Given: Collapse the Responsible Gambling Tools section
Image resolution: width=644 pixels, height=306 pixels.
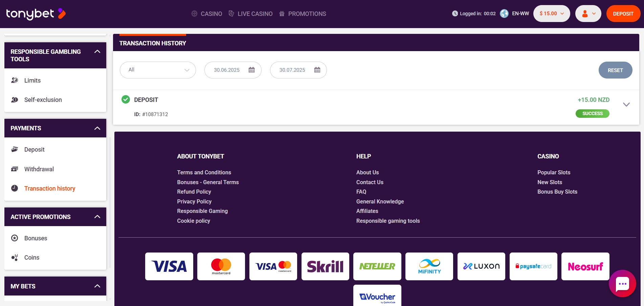Looking at the screenshot, I should [97, 52].
